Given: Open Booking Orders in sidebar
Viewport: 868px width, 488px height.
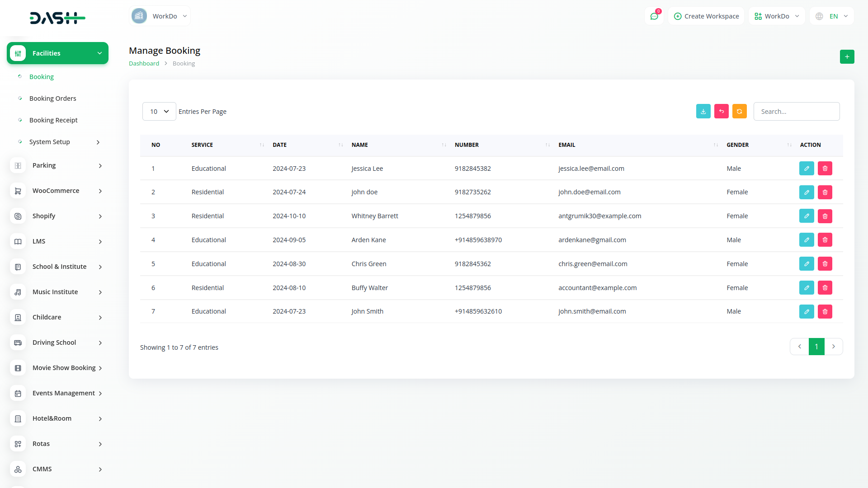Looking at the screenshot, I should pyautogui.click(x=52, y=99).
